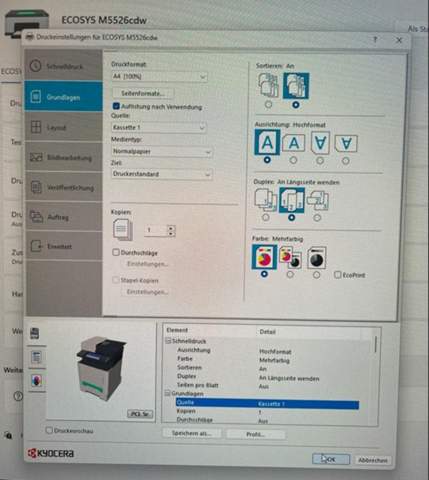The width and height of the screenshot is (429, 480).
Task: Select the black and white color icon
Action: tap(316, 258)
